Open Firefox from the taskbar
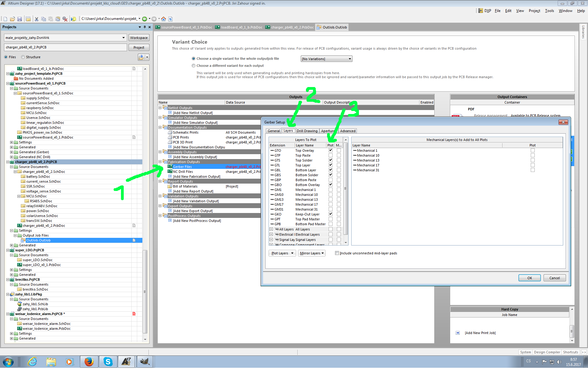This screenshot has height=369, width=588. coord(89,362)
